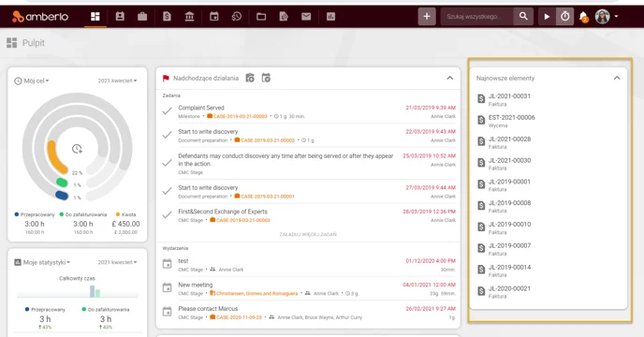The width and height of the screenshot is (644, 337).
Task: Click the user profile avatar
Action: 603,17
